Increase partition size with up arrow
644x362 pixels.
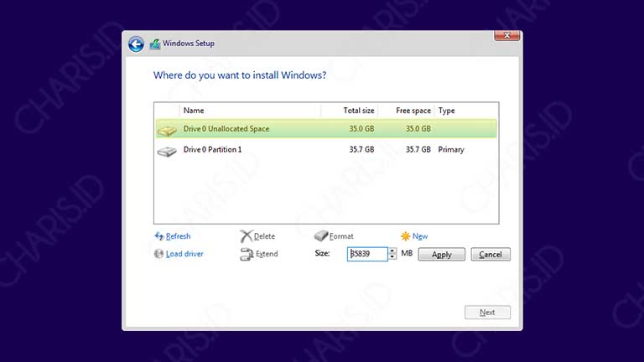click(x=392, y=251)
